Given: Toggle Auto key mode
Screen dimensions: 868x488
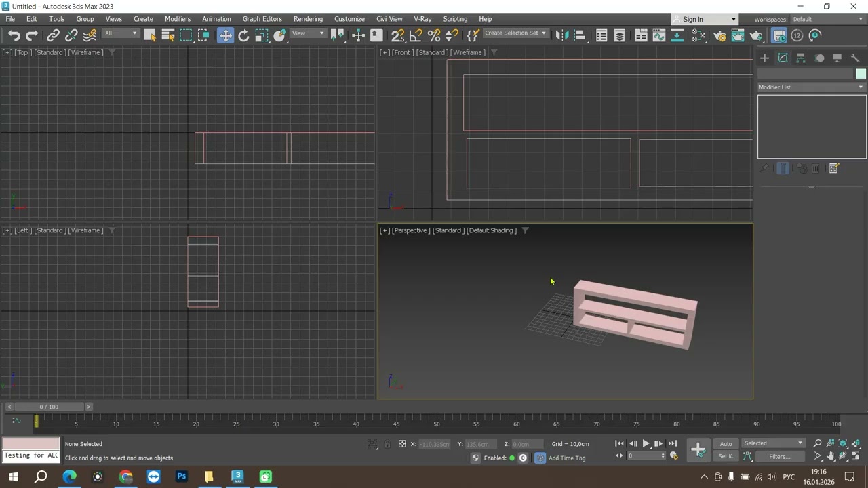Looking at the screenshot, I should click(726, 444).
